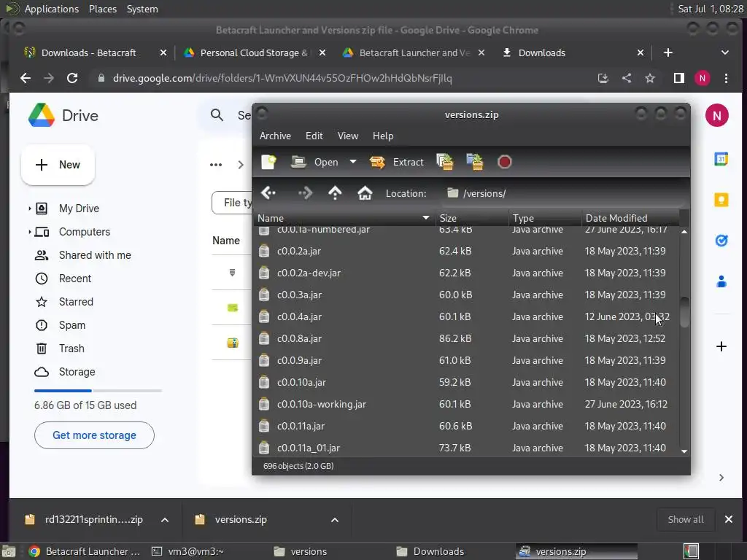Open the Google Tasks side panel icon
This screenshot has height=560, width=747.
click(x=721, y=241)
